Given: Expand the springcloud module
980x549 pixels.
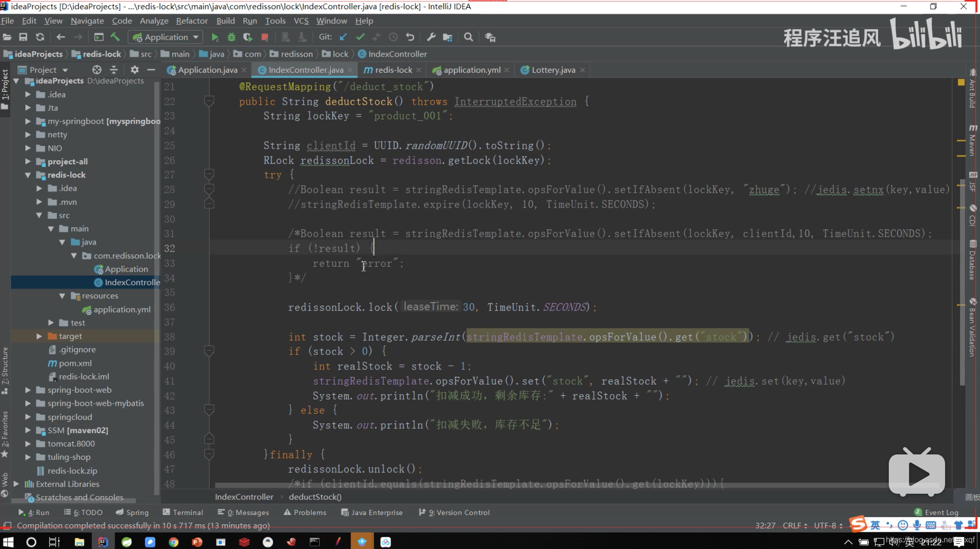Looking at the screenshot, I should point(28,417).
